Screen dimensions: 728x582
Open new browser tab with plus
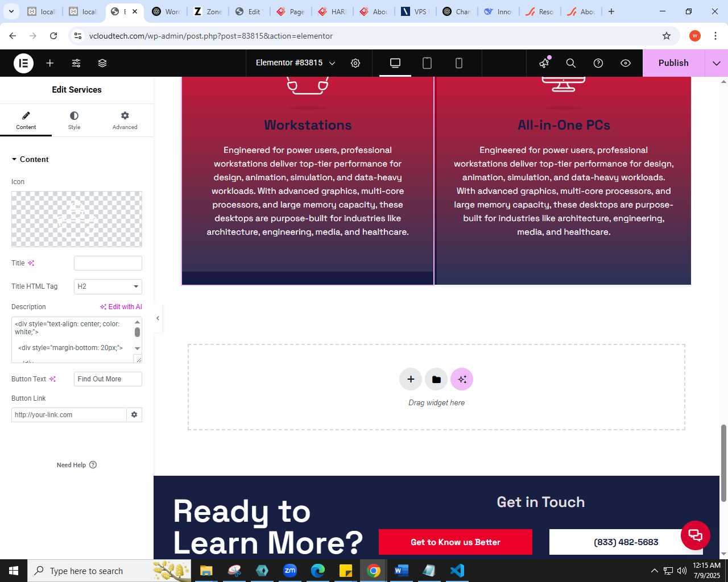pos(611,11)
